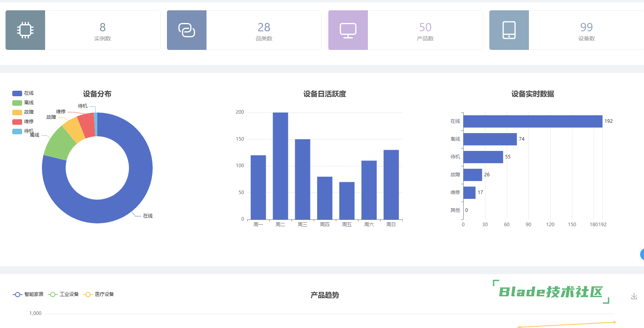Image resolution: width=644 pixels, height=328 pixels.
Task: Click the 周日 bar in 设备日活跃度
Action: pyautogui.click(x=391, y=185)
